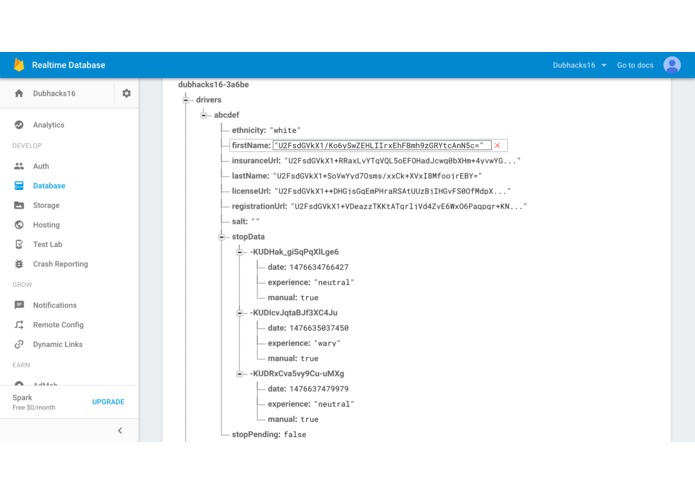This screenshot has width=695, height=494.
Task: Click the Notifications message icon
Action: (x=19, y=305)
